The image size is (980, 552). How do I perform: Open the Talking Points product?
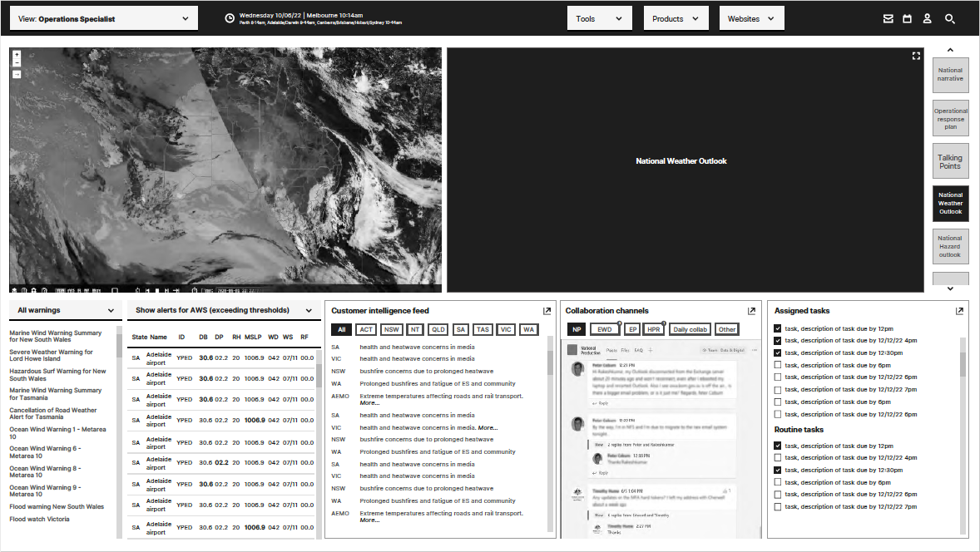tap(950, 162)
